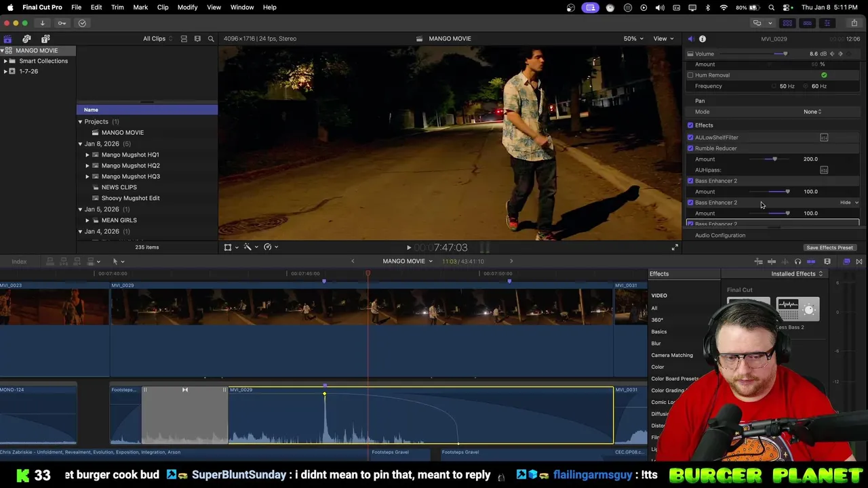Open AULowShelfFilter controls editor icon
The image size is (868, 488).
coord(824,138)
